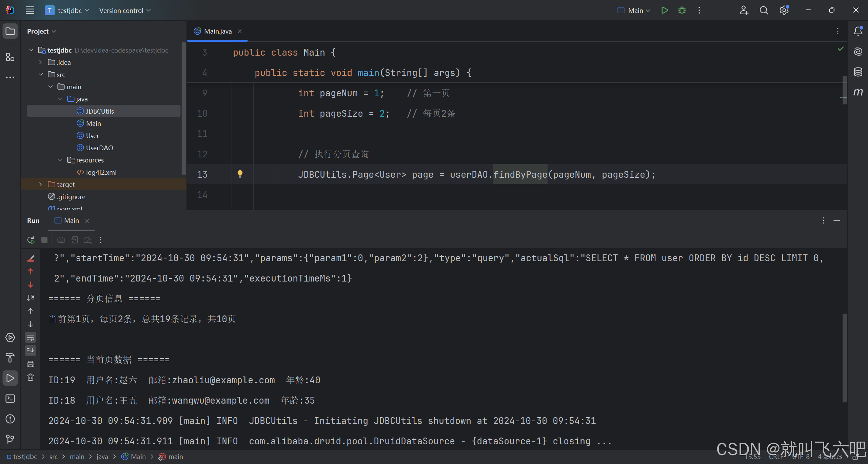This screenshot has height=464, width=868.
Task: Open the print console icon
Action: 31,364
